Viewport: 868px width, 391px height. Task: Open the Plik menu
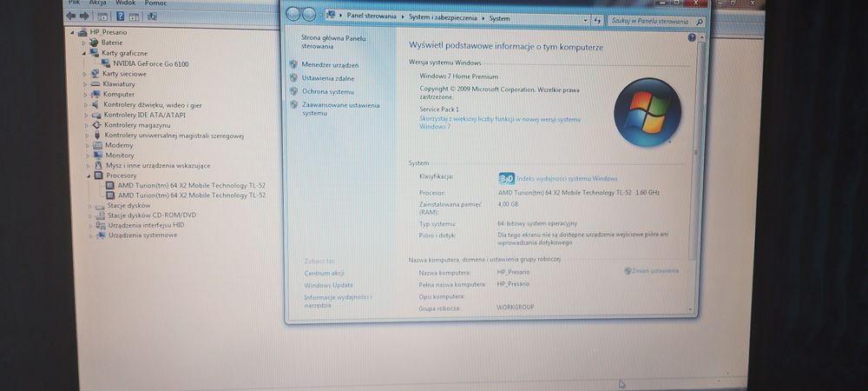[x=74, y=3]
